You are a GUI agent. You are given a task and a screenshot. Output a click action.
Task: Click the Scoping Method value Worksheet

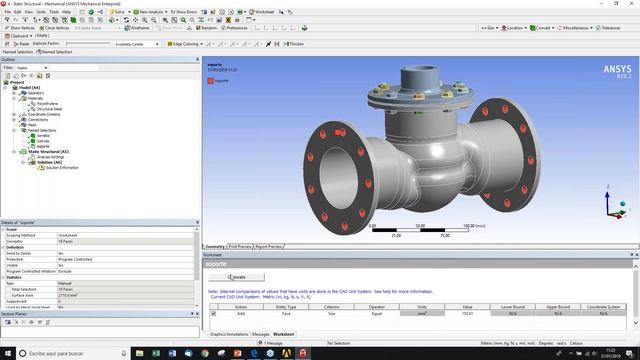(126, 236)
